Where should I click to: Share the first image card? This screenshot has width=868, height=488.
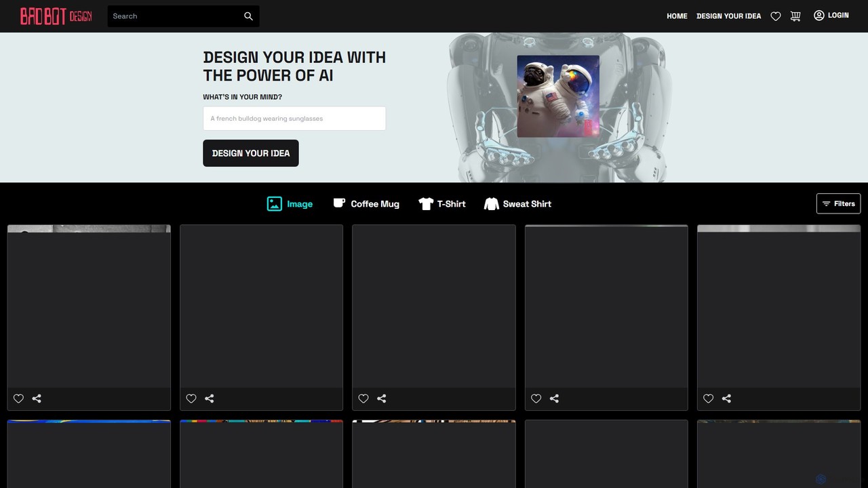37,399
